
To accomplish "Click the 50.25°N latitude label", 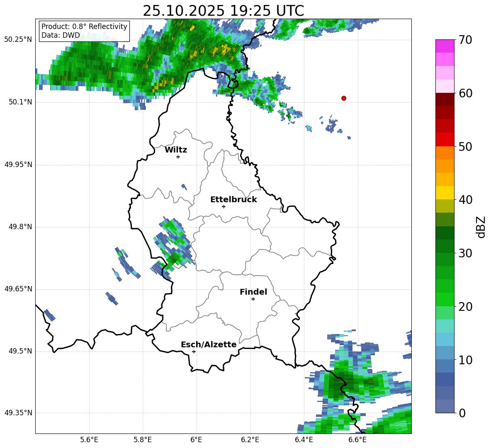I will point(18,40).
